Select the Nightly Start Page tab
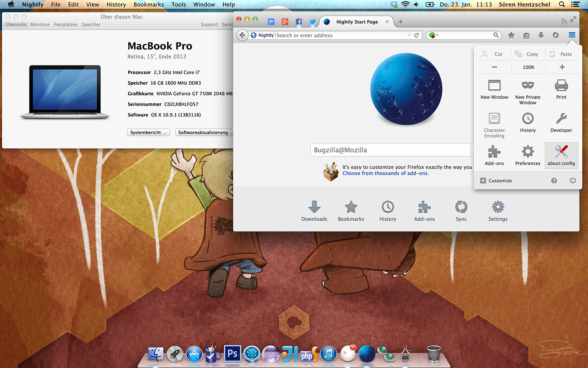This screenshot has width=588, height=368. pyautogui.click(x=356, y=22)
